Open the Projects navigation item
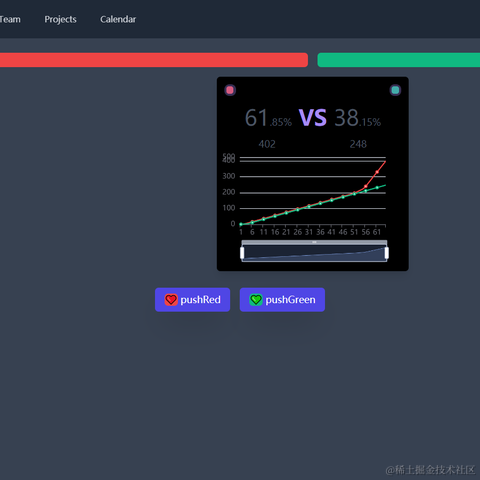Image resolution: width=480 pixels, height=480 pixels. click(x=60, y=19)
